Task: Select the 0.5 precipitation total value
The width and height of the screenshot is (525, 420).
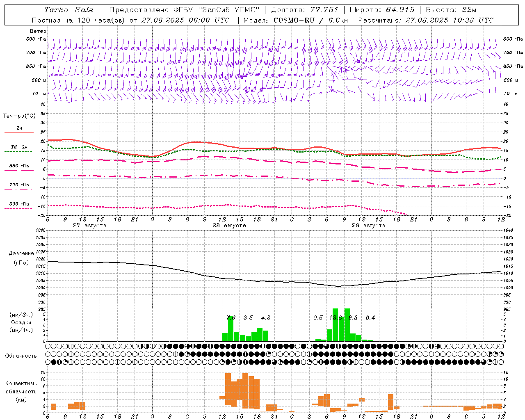Action: [x=318, y=317]
